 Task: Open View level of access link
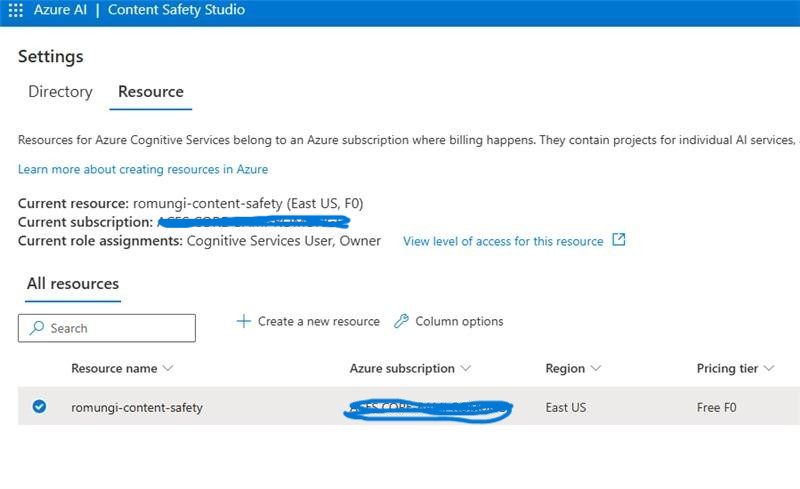pos(503,241)
